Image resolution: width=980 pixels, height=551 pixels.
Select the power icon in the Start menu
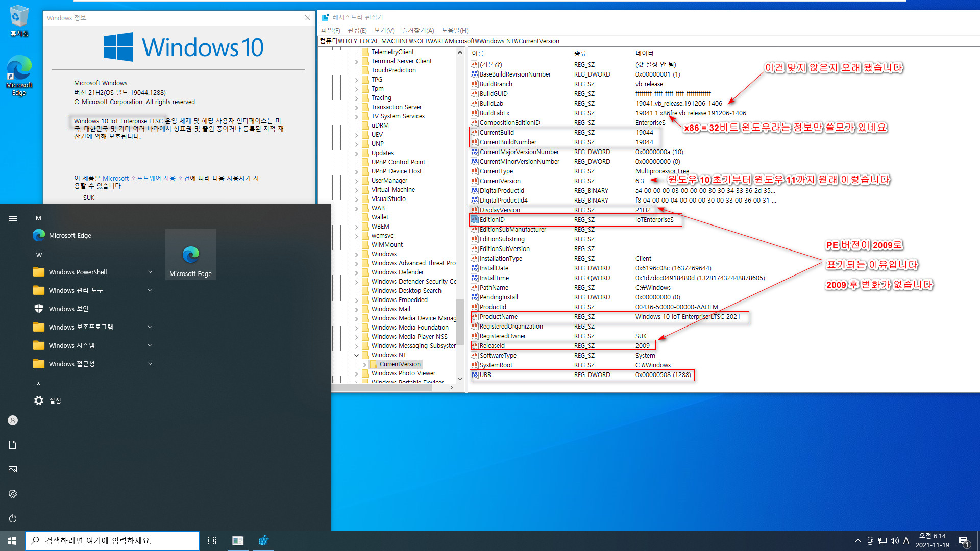pyautogui.click(x=12, y=518)
